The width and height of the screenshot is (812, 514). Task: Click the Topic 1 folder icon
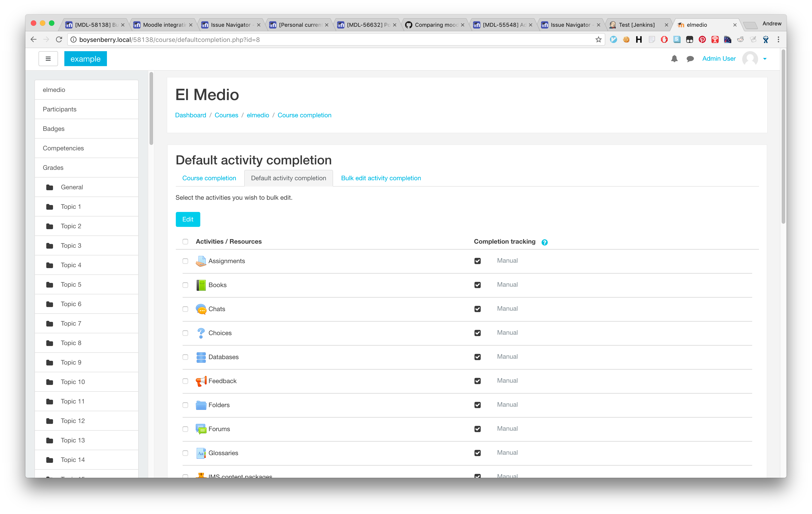pos(50,207)
